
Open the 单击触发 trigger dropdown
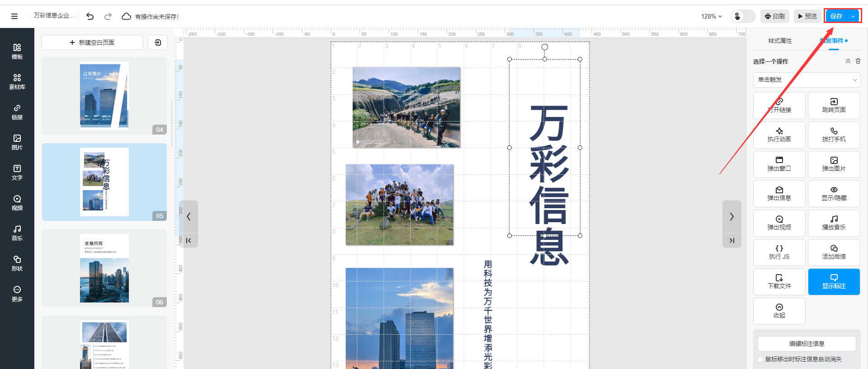[x=807, y=80]
